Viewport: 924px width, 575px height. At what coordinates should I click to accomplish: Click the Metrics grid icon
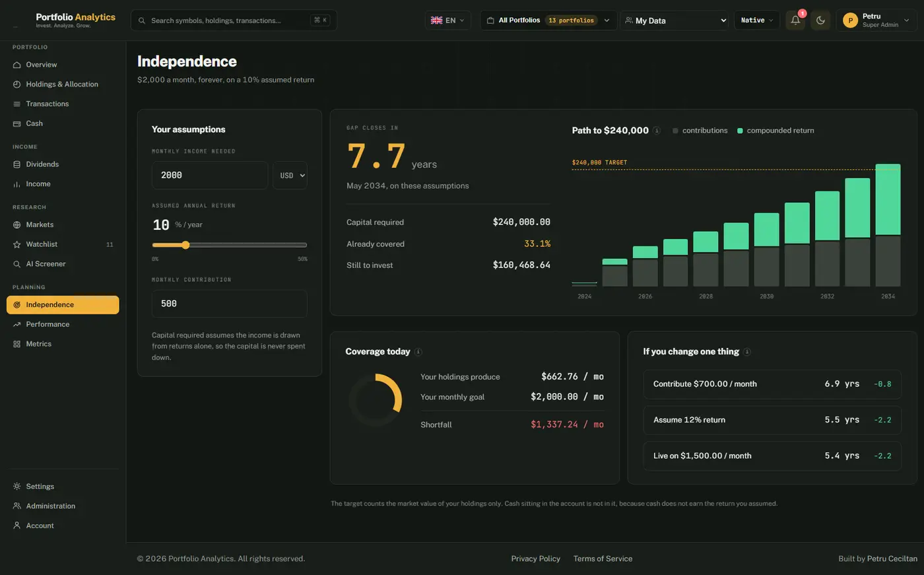[17, 344]
